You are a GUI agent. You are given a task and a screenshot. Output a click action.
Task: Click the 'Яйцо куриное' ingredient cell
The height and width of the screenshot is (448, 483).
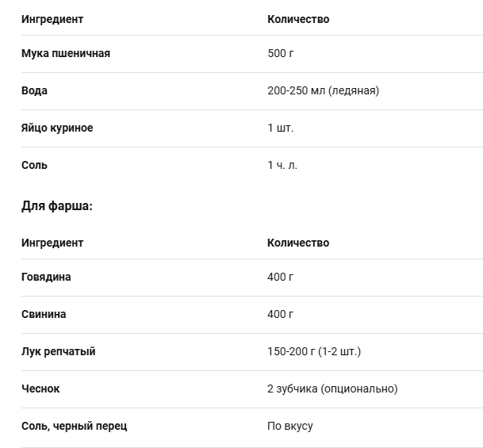pos(57,128)
